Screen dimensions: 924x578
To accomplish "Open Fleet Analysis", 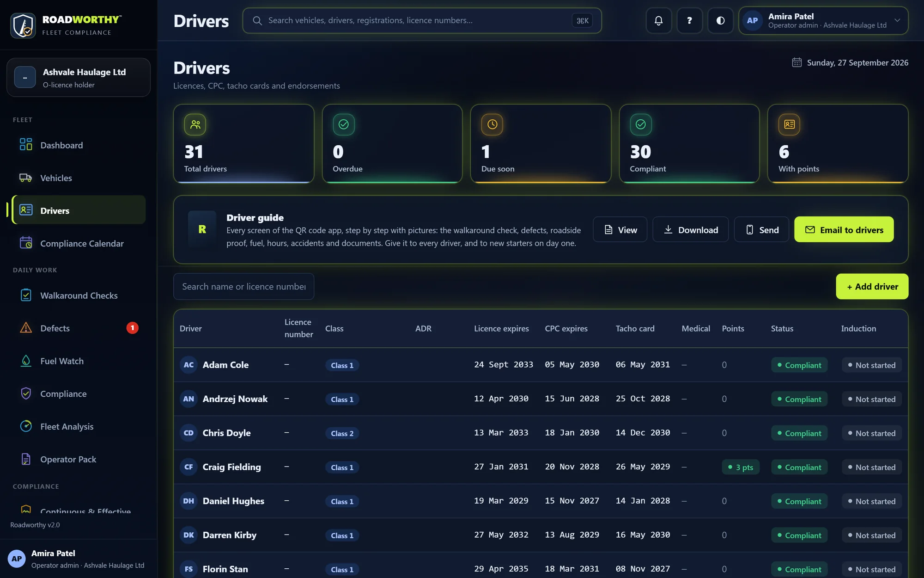I will click(x=79, y=426).
